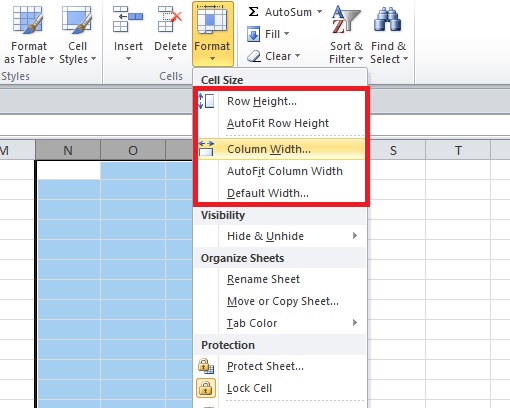
Task: Expand the Clear dropdown arrow
Action: point(297,55)
